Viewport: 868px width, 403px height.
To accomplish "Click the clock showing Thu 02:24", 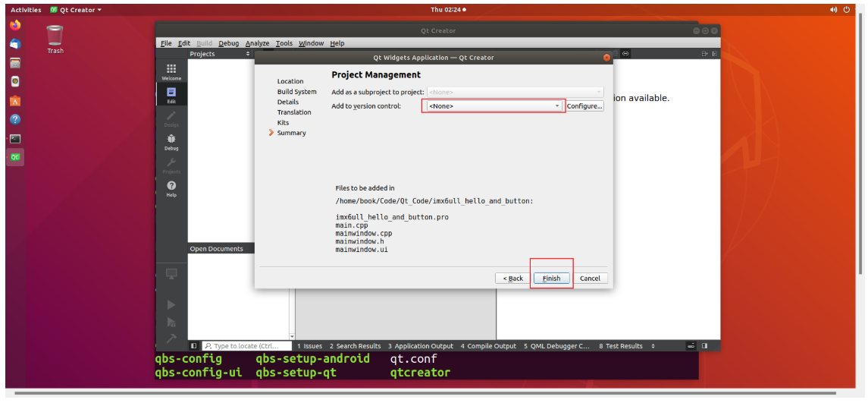I will pos(446,10).
